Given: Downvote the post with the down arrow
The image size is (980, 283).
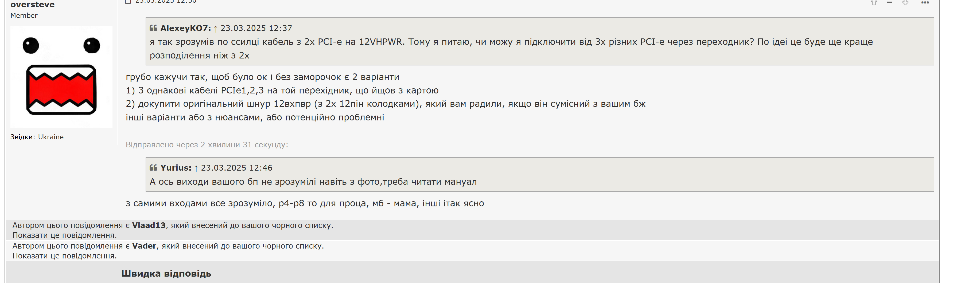Looking at the screenshot, I should (x=905, y=2).
